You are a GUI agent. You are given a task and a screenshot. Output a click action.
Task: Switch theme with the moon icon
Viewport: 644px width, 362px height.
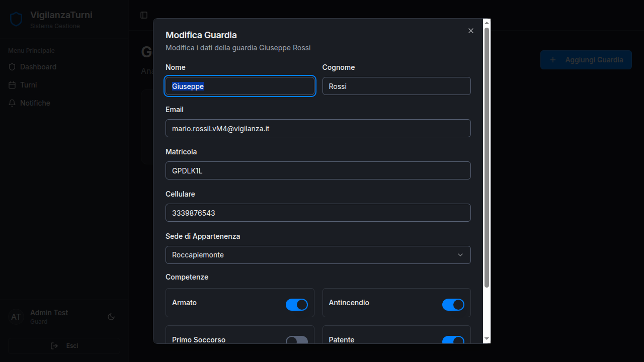click(x=111, y=317)
